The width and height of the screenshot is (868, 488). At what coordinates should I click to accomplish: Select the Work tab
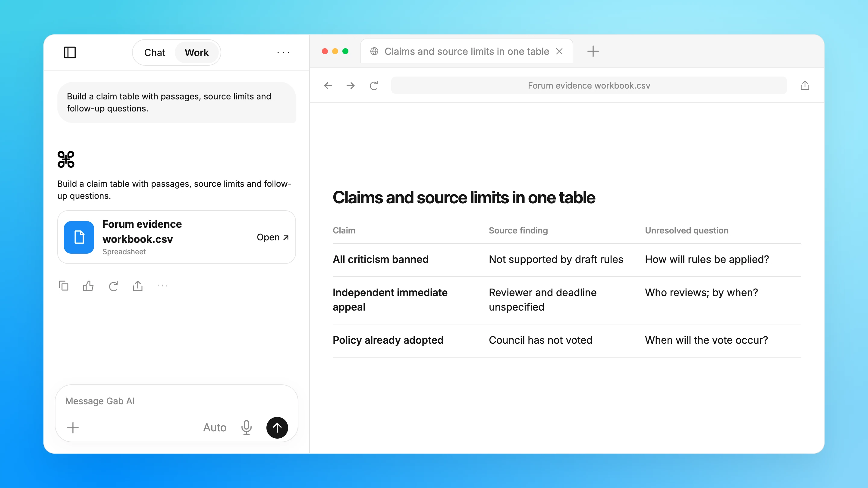(197, 52)
